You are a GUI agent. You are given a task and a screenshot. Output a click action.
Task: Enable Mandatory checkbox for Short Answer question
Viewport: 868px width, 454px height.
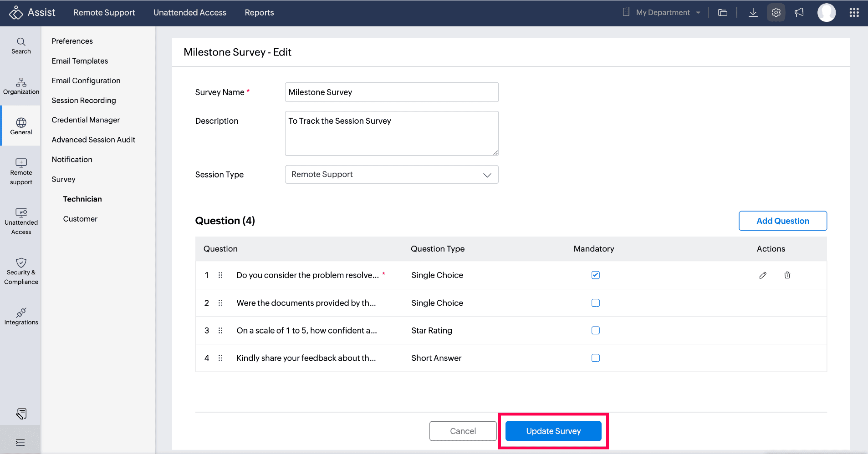pos(595,358)
